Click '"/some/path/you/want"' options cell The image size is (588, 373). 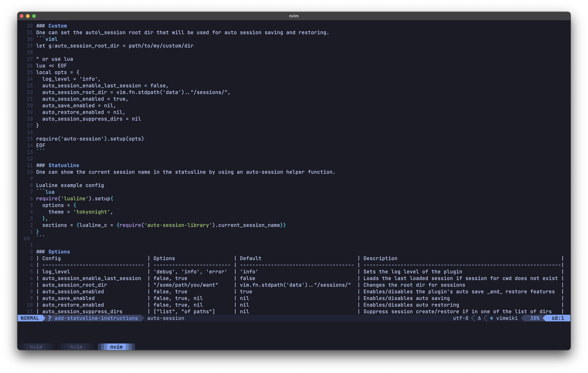[x=186, y=285]
